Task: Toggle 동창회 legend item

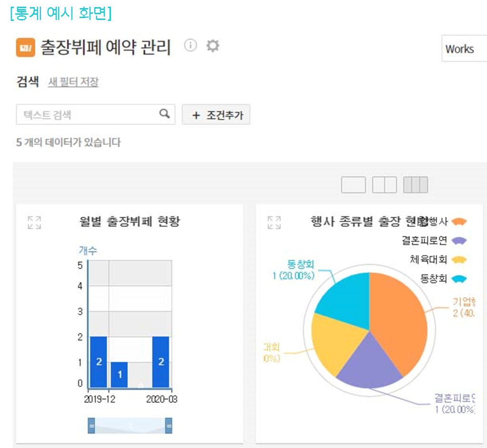Action: click(x=443, y=279)
